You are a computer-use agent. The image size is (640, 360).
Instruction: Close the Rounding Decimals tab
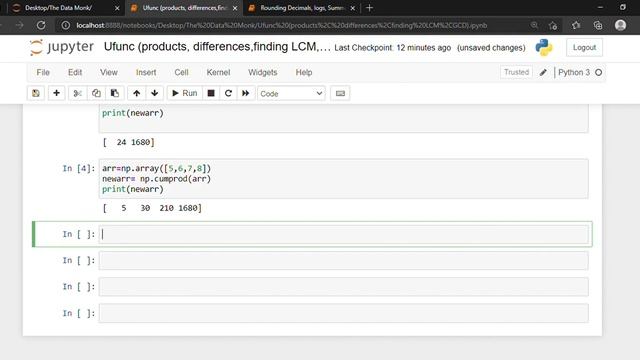pyautogui.click(x=353, y=8)
